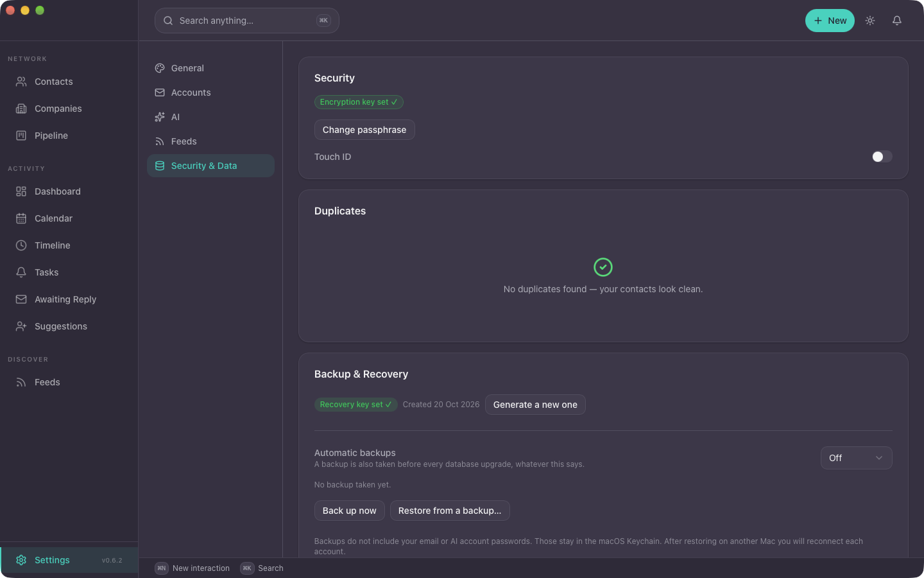
Task: Go to Contacts in sidebar
Action: tap(69, 82)
